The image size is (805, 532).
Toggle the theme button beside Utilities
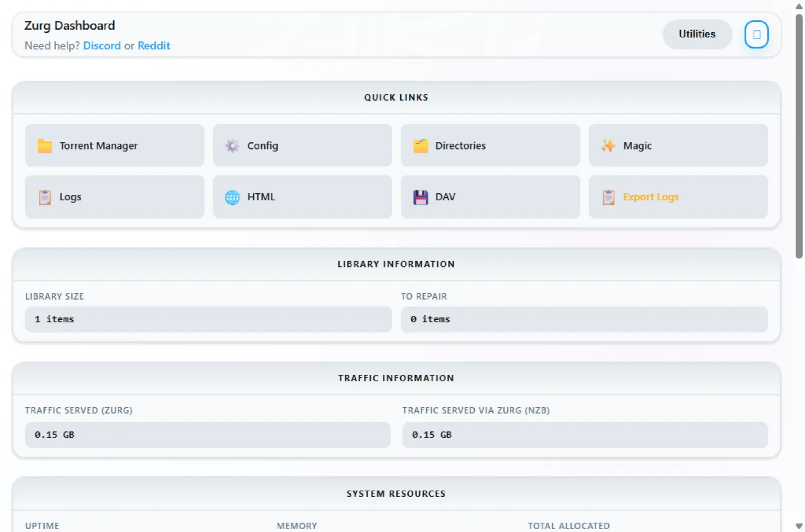coord(757,35)
